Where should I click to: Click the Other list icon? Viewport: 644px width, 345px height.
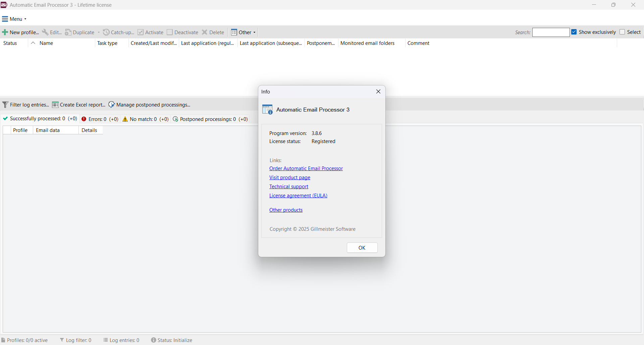pyautogui.click(x=234, y=32)
